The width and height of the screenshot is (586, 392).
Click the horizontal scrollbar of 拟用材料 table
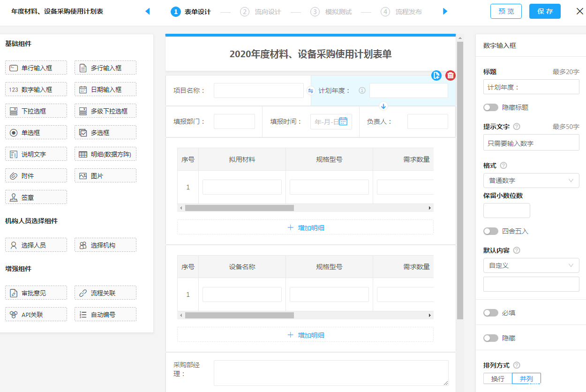click(239, 208)
